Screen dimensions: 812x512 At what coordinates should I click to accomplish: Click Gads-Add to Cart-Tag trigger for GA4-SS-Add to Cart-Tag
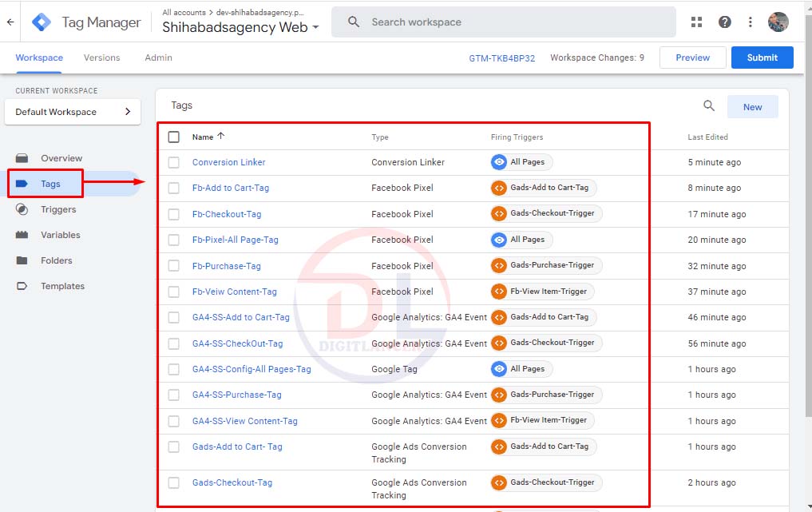click(544, 317)
